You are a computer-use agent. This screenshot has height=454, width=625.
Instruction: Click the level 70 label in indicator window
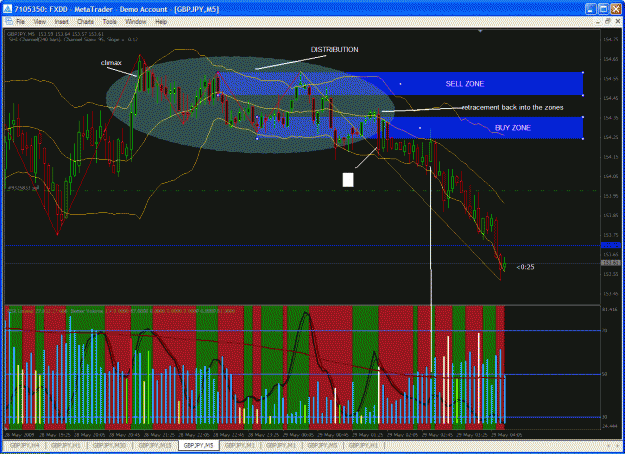pyautogui.click(x=605, y=330)
